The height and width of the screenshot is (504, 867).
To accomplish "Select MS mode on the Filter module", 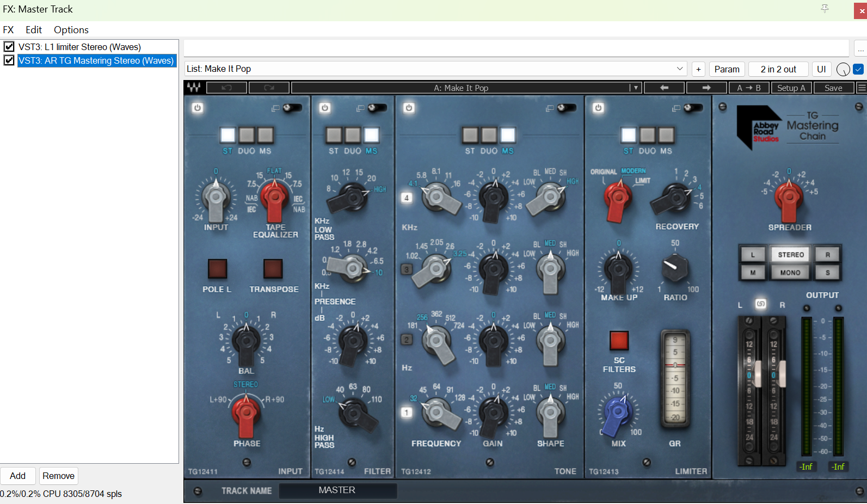I will point(372,135).
